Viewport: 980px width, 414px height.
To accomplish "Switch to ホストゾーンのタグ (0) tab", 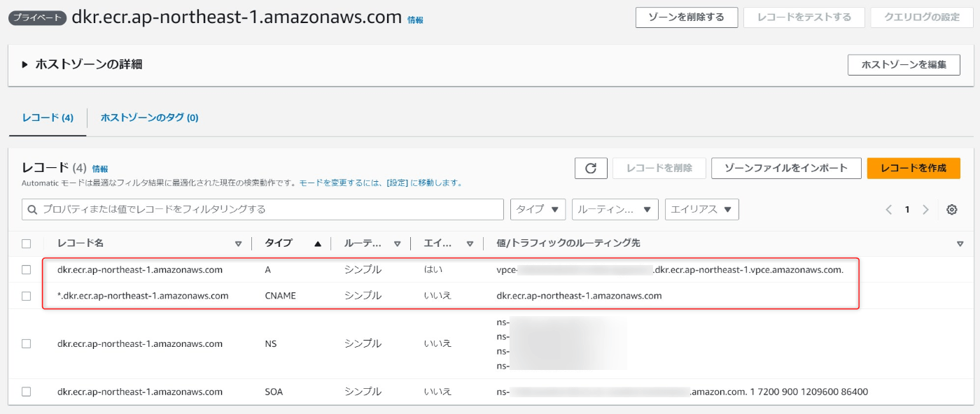I will pos(149,117).
